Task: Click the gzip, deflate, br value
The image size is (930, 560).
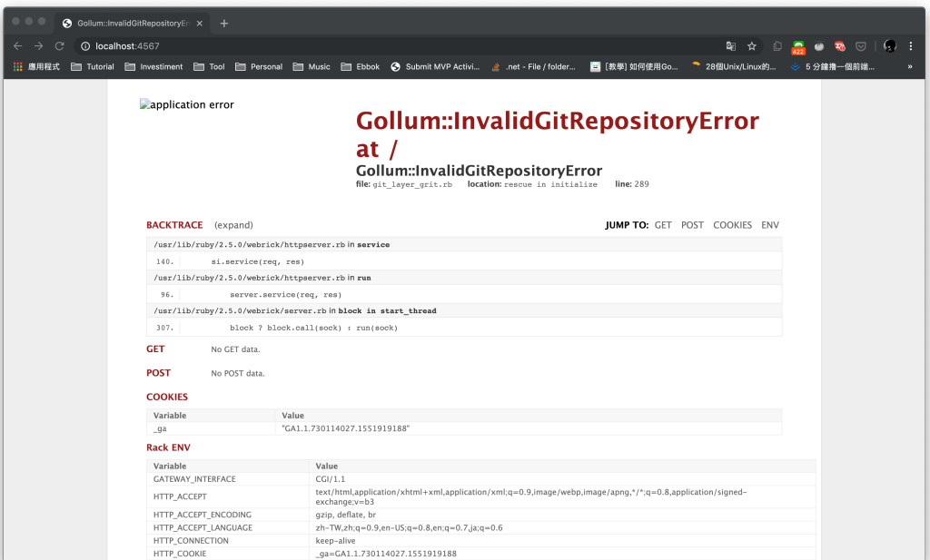Action: coord(346,515)
